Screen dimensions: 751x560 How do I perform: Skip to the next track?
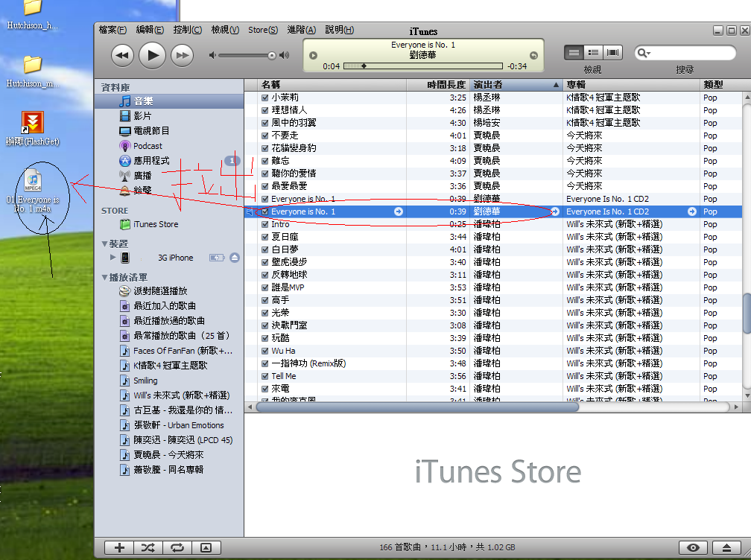[182, 55]
